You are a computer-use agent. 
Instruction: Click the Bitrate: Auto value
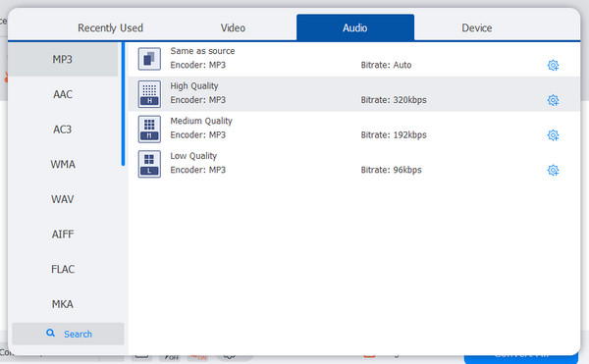(386, 65)
